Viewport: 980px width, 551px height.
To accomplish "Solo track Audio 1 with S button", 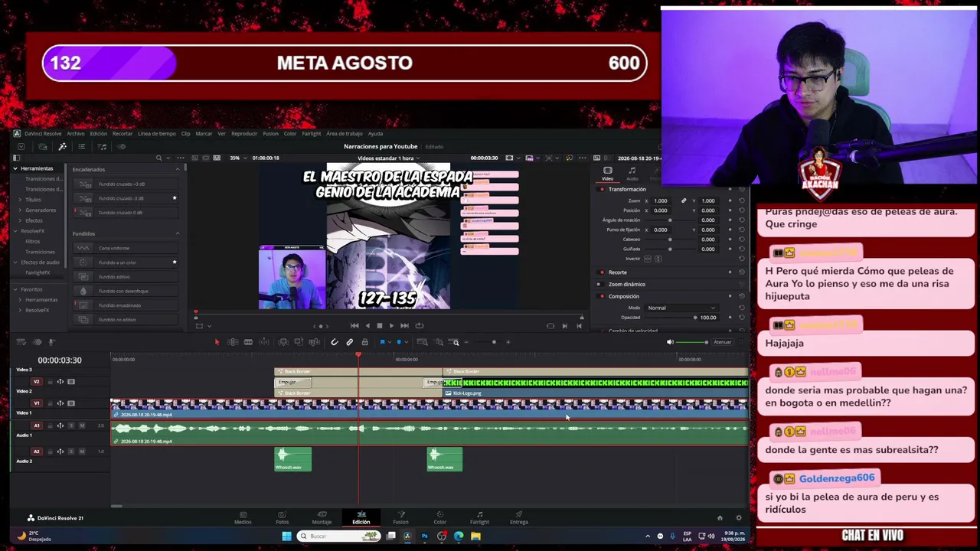I will pyautogui.click(x=73, y=425).
